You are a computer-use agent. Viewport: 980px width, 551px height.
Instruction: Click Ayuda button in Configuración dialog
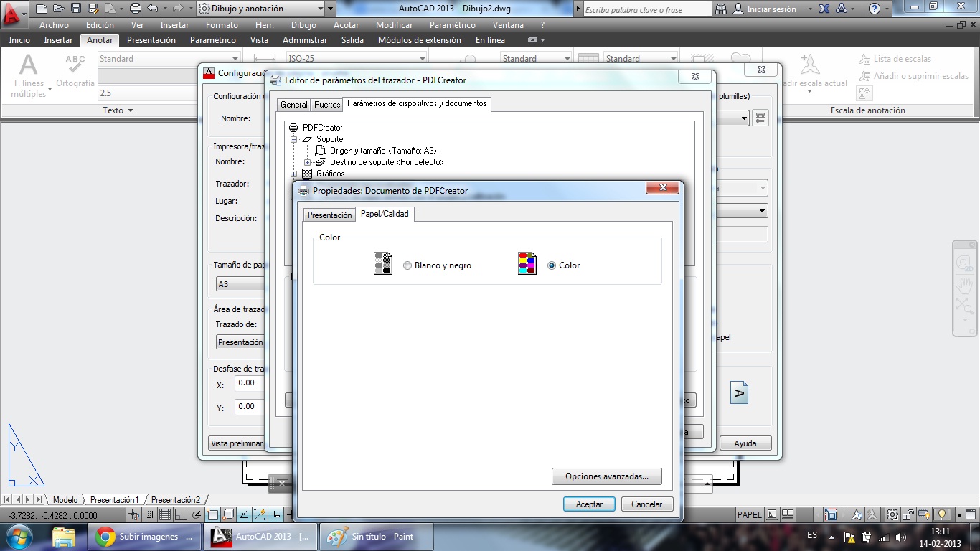tap(745, 443)
